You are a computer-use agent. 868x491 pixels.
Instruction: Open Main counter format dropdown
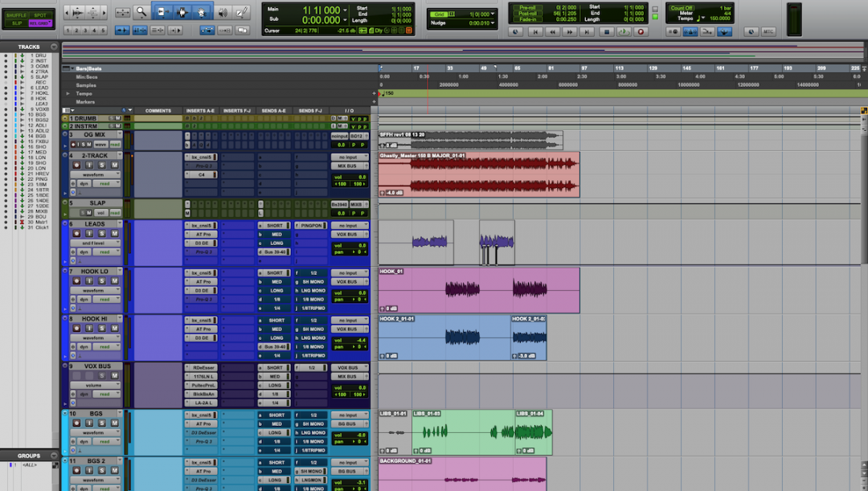pyautogui.click(x=346, y=10)
